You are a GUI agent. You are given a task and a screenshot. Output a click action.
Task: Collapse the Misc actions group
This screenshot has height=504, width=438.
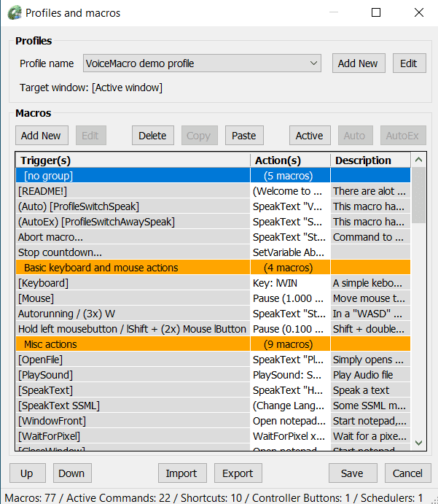click(x=131, y=344)
